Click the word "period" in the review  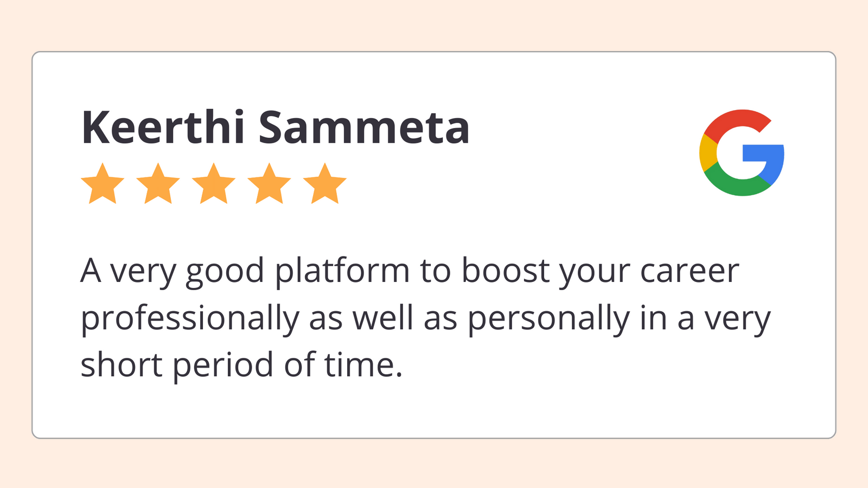(224, 366)
